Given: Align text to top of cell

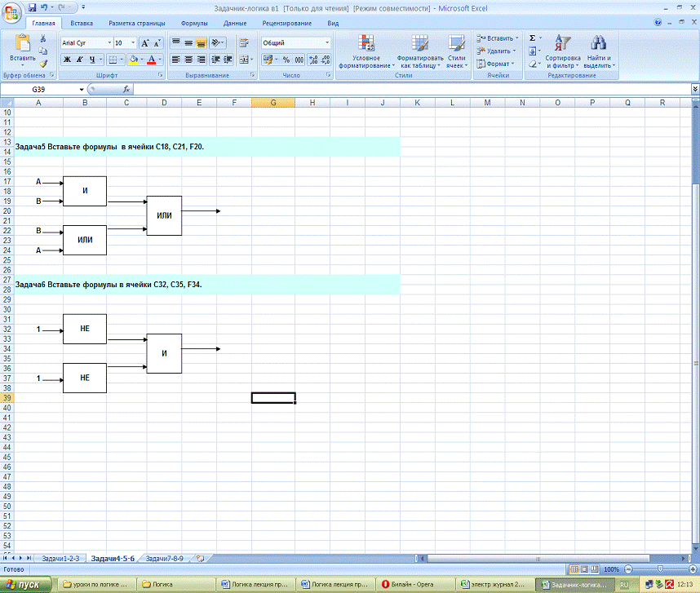Looking at the screenshot, I should tap(176, 43).
